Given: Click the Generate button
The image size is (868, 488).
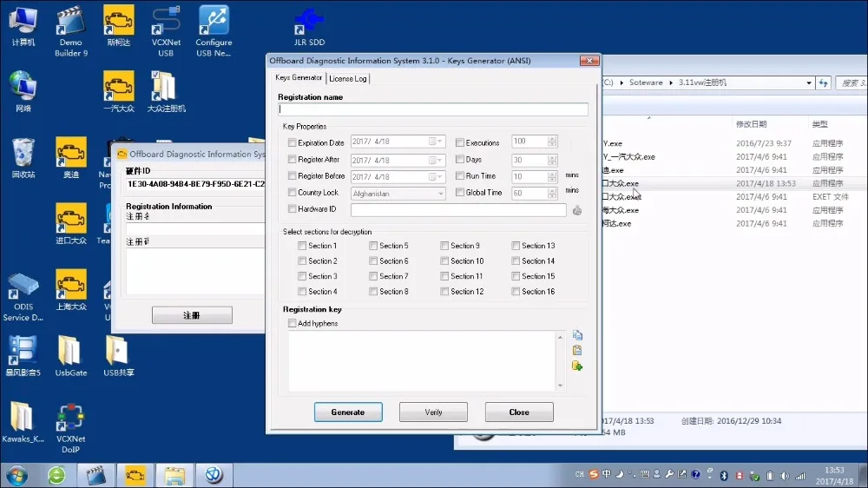Looking at the screenshot, I should tap(348, 412).
